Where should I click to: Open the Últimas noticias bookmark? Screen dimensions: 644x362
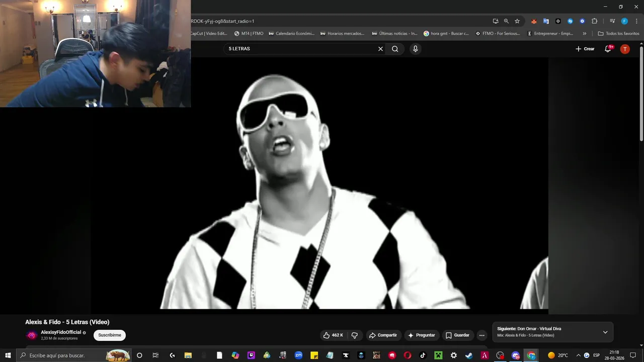tap(395, 34)
